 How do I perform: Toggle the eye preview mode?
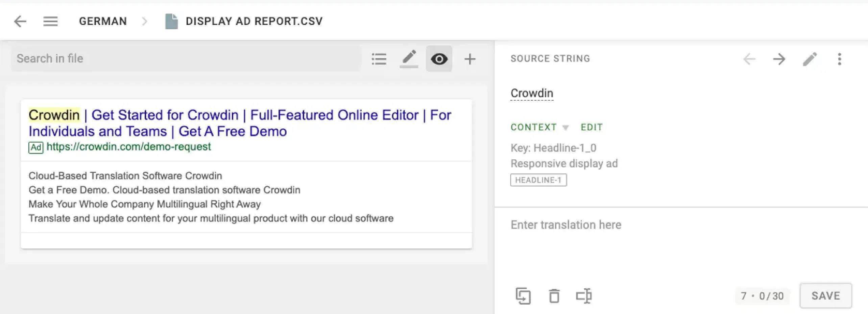439,59
